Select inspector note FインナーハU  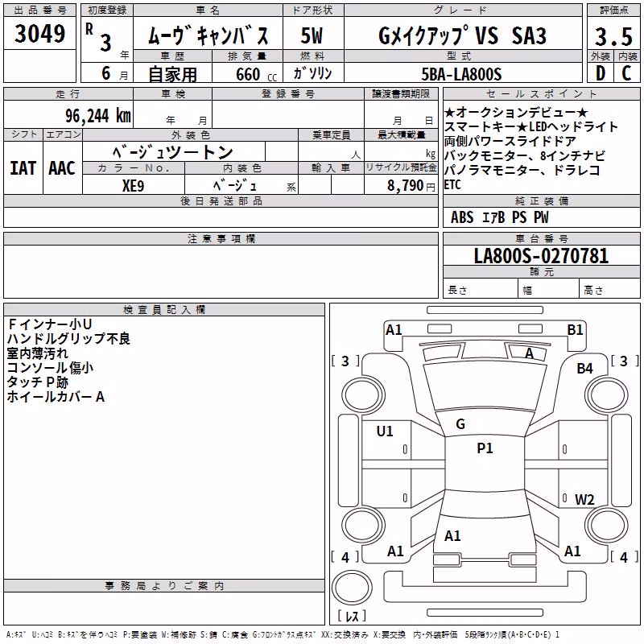click(x=49, y=324)
